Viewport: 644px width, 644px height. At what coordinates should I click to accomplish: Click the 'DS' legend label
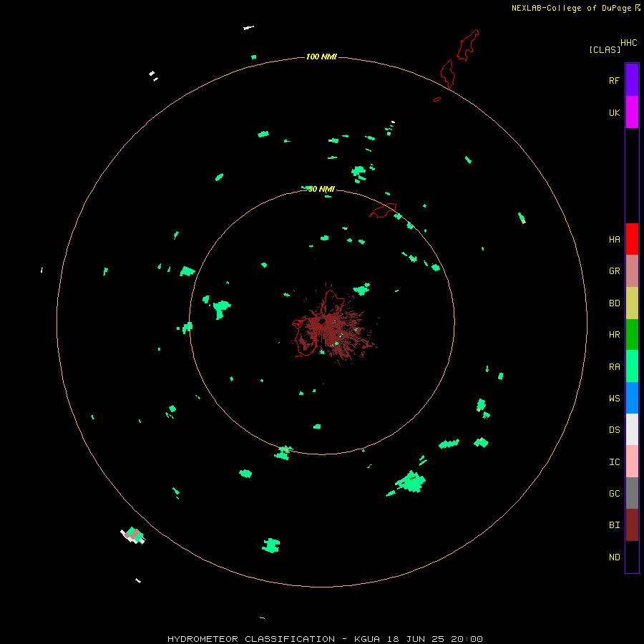614,430
